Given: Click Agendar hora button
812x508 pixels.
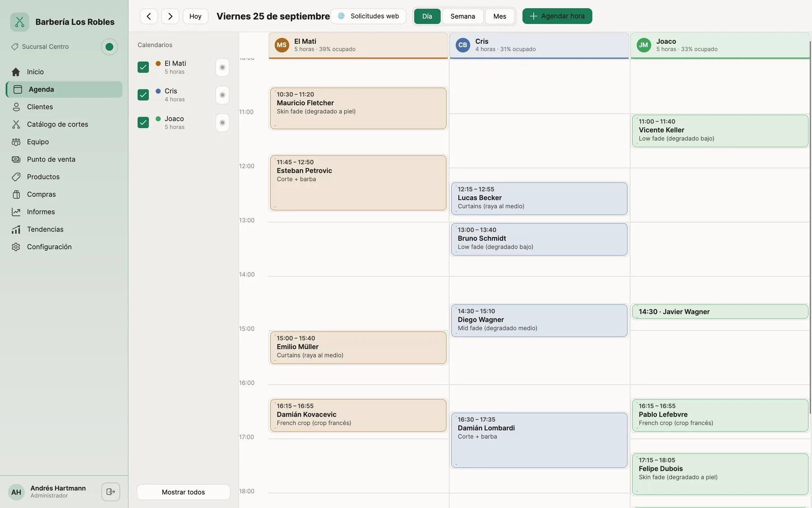Looking at the screenshot, I should tap(557, 16).
